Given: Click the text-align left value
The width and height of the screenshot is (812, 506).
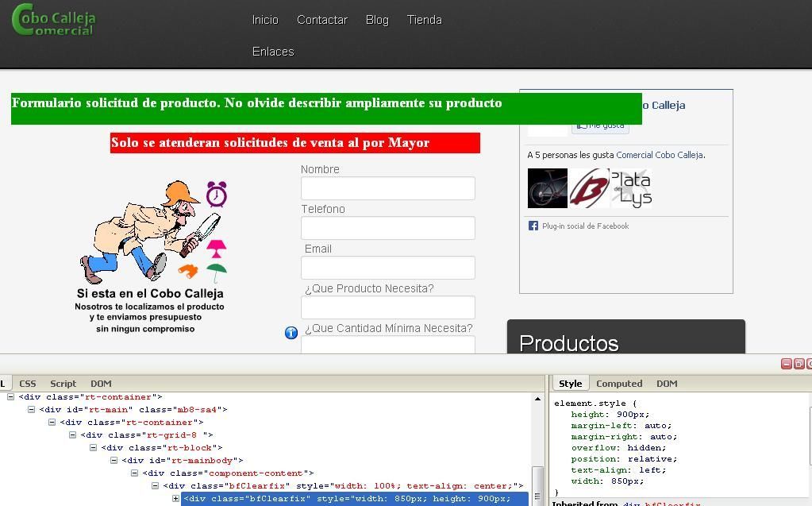Looking at the screenshot, I should pyautogui.click(x=652, y=470).
